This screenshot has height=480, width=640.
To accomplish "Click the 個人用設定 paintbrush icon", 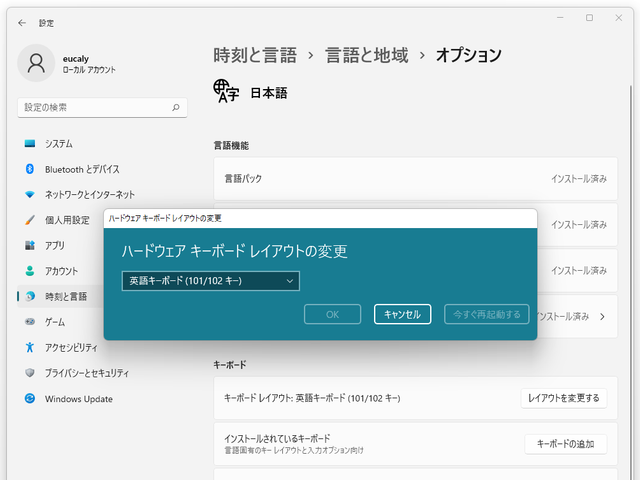I will (30, 220).
